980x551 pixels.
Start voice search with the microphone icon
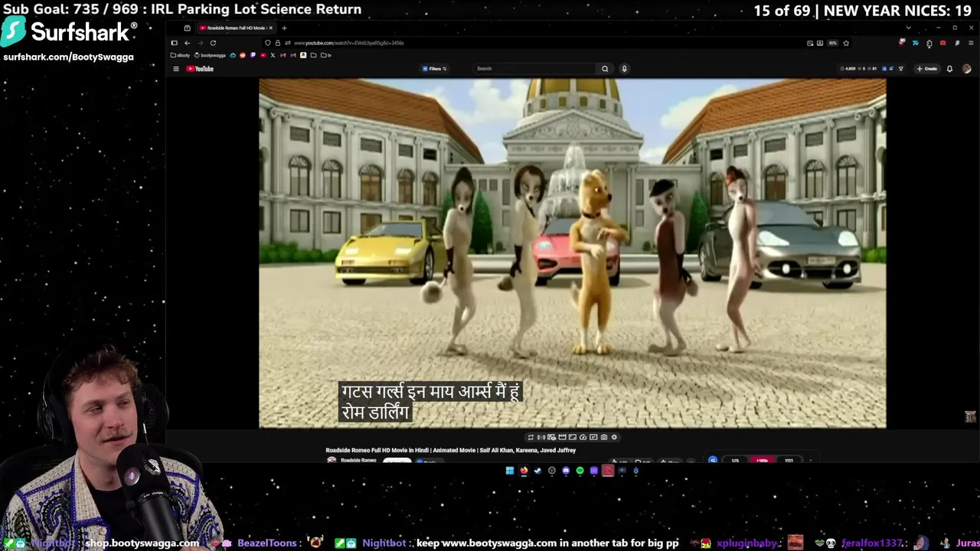[x=624, y=69]
